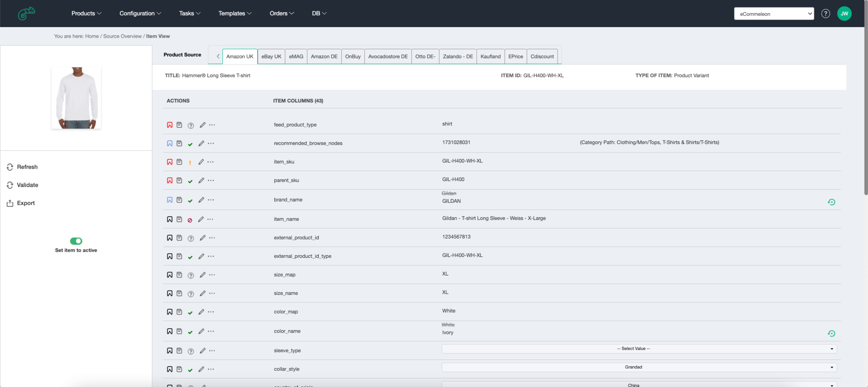Click the white t-shirt product thumbnail
The image size is (868, 387).
pyautogui.click(x=76, y=98)
